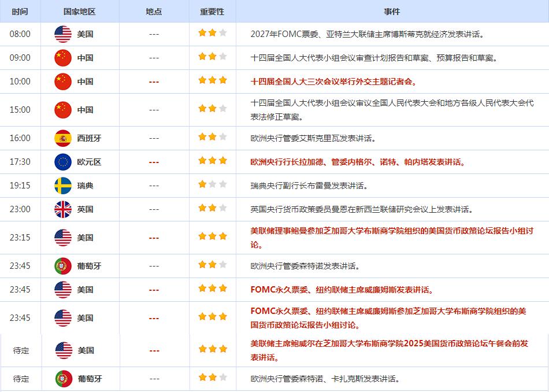Image resolution: width=549 pixels, height=392 pixels.
Task: Click the UK flag icon
Action: [x=63, y=209]
